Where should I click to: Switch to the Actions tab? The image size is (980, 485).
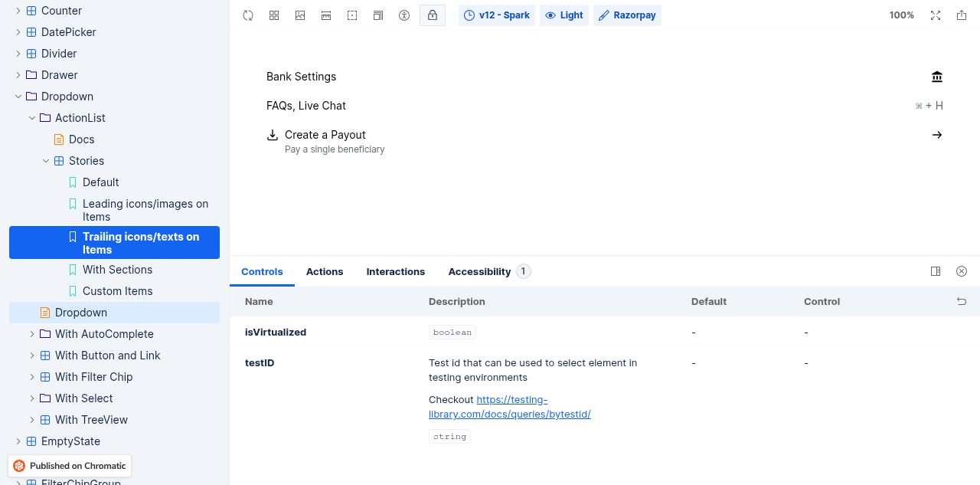pyautogui.click(x=325, y=272)
